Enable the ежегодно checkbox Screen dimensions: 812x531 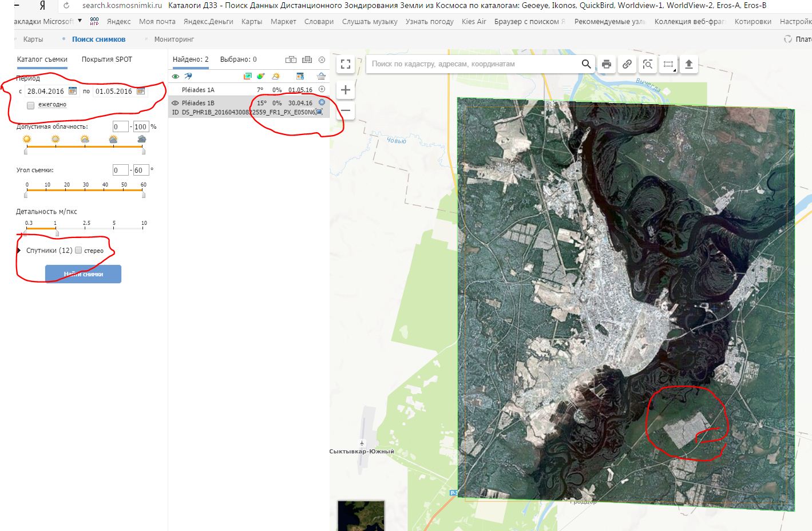(x=31, y=105)
